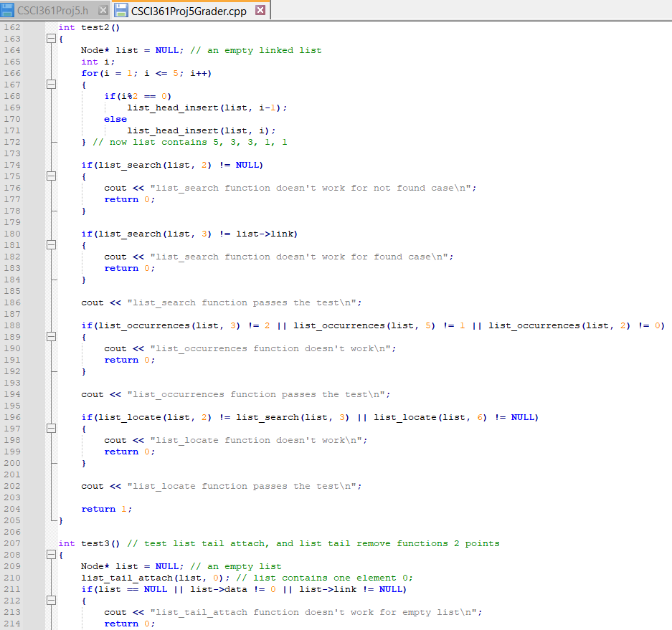Screen dimensions: 672x630
Task: Collapse the list_occurrences failure if block
Action: tap(50, 336)
